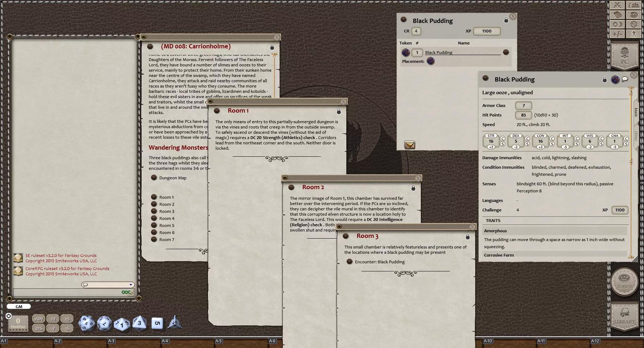The width and height of the screenshot is (644, 348).
Task: Click the A-10 hotkey slot
Action: coord(509,342)
